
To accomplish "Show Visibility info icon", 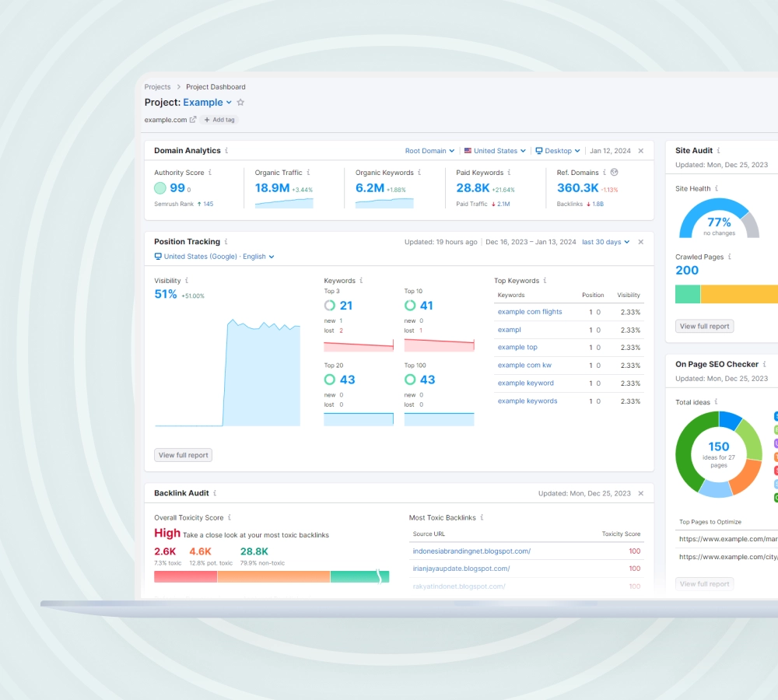I will 187,280.
